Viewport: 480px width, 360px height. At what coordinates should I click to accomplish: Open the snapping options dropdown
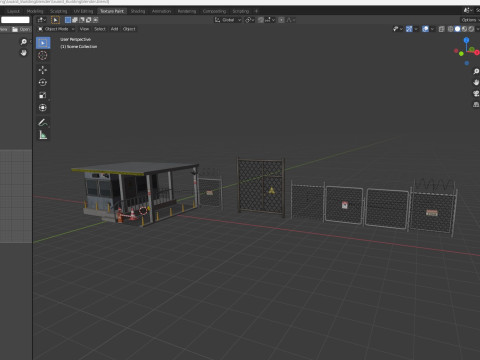coord(270,20)
